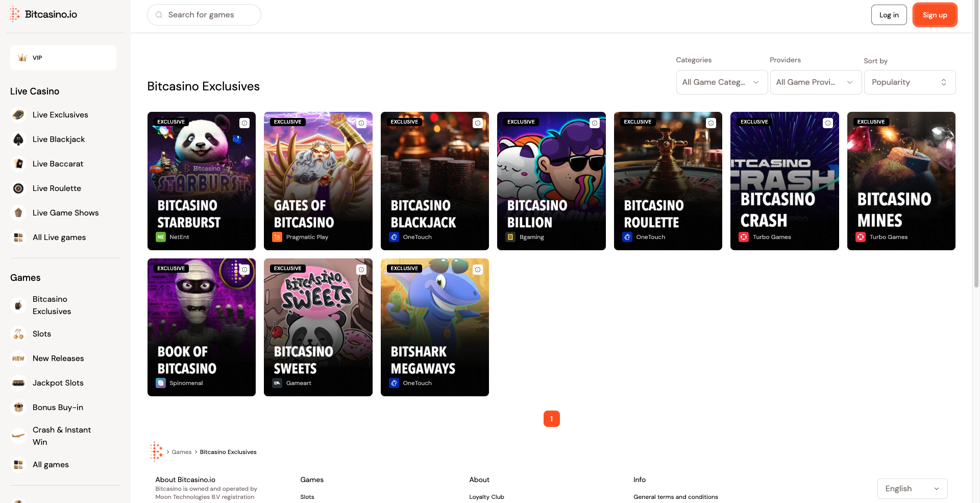
Task: Click the All Live games grid icon
Action: (x=18, y=237)
